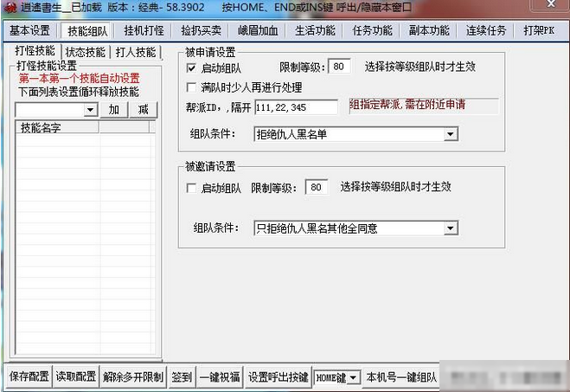This screenshot has width=570, height=392.
Task: Click the 减 button to remove skill
Action: (143, 110)
